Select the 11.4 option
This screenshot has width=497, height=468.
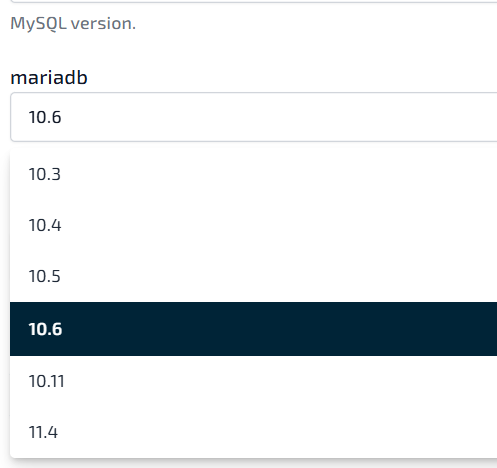pos(254,432)
